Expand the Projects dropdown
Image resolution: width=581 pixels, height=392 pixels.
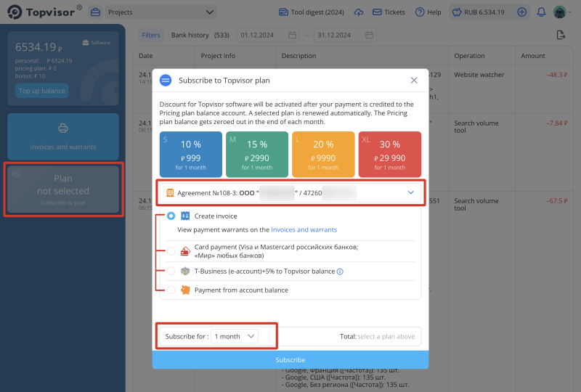pos(161,12)
